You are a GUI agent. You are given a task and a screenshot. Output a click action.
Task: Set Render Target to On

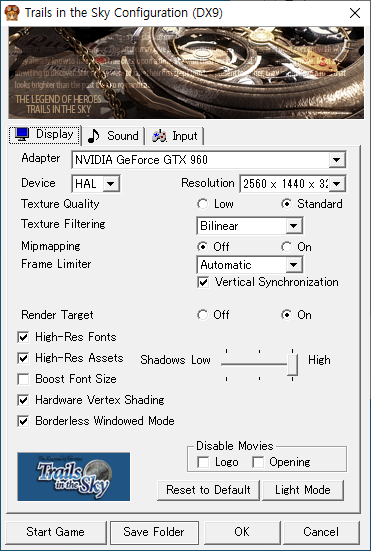click(297, 315)
